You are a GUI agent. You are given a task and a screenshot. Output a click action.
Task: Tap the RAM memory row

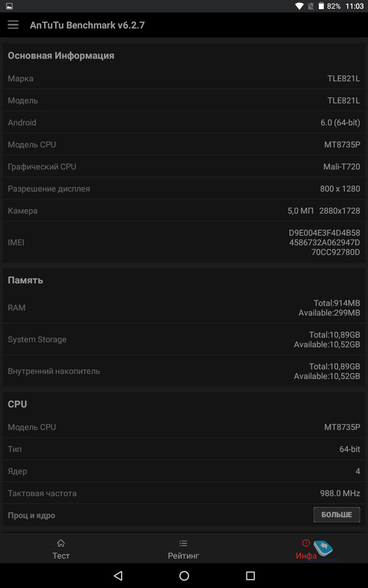click(184, 308)
